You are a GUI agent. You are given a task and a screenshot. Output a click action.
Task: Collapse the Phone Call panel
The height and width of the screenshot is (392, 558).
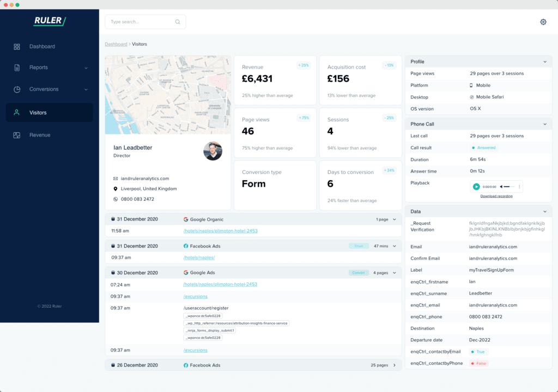[x=544, y=124]
